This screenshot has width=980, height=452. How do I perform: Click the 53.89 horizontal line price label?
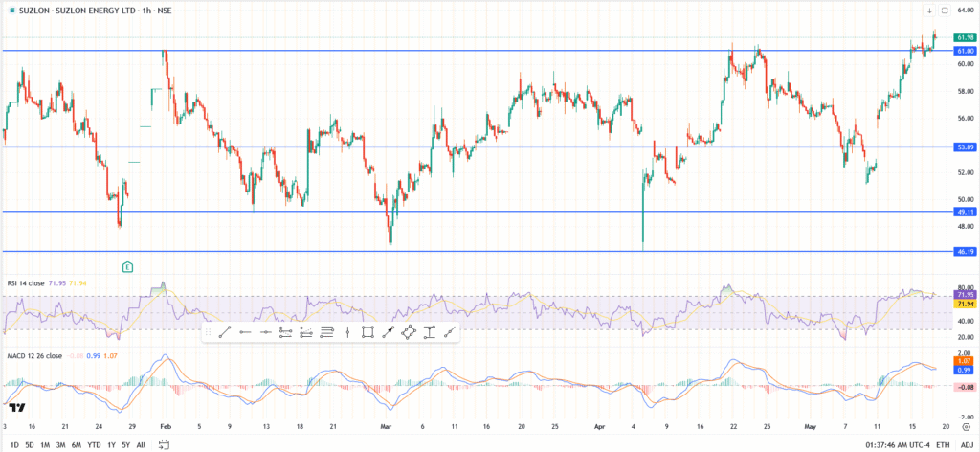965,147
